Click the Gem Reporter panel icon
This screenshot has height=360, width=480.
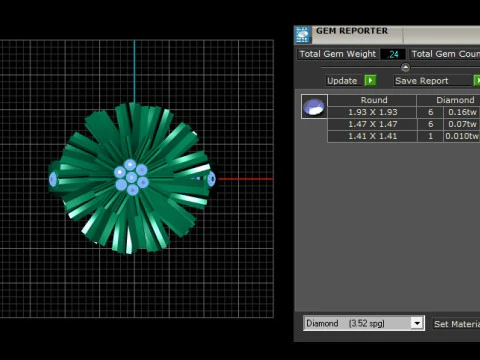click(x=303, y=35)
